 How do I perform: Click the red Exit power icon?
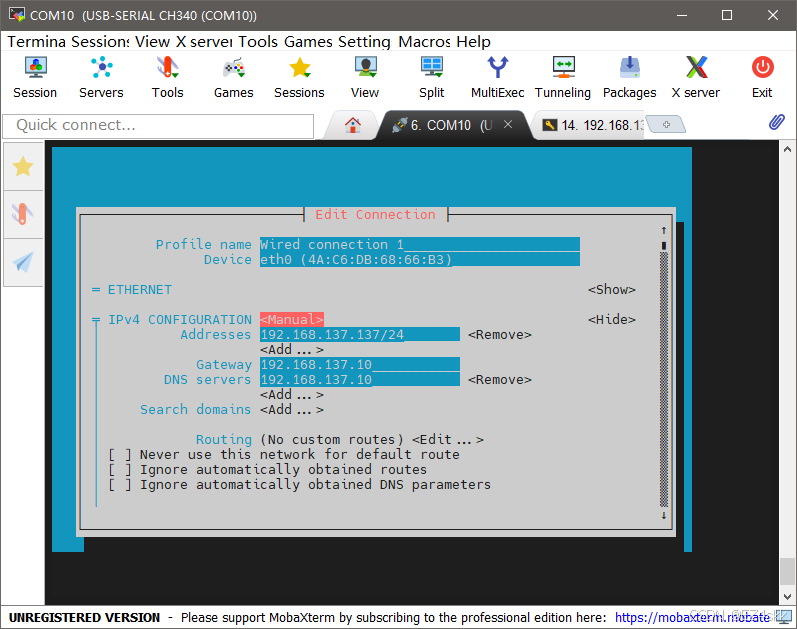click(x=762, y=67)
